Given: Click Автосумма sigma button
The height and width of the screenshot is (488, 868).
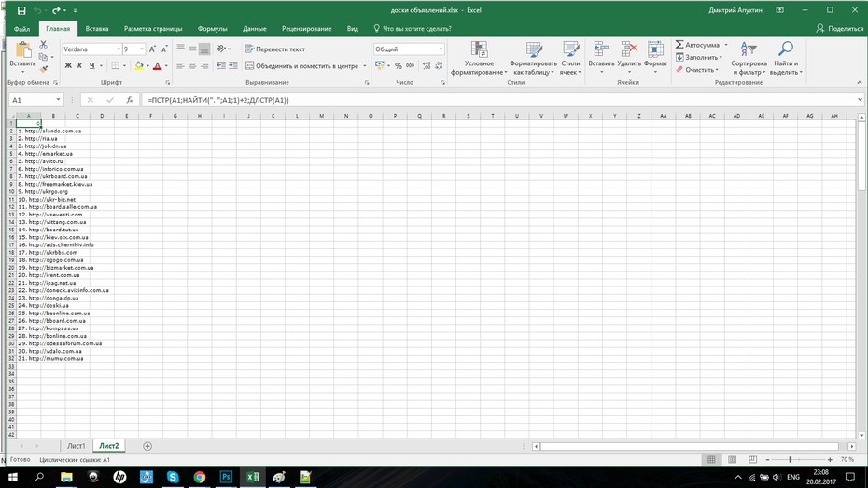Looking at the screenshot, I should click(696, 45).
